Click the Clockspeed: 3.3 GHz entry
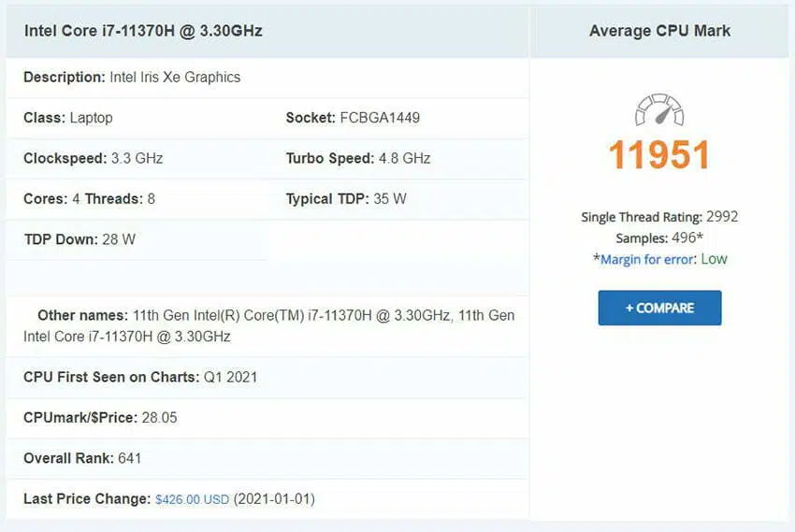795x532 pixels. click(94, 158)
